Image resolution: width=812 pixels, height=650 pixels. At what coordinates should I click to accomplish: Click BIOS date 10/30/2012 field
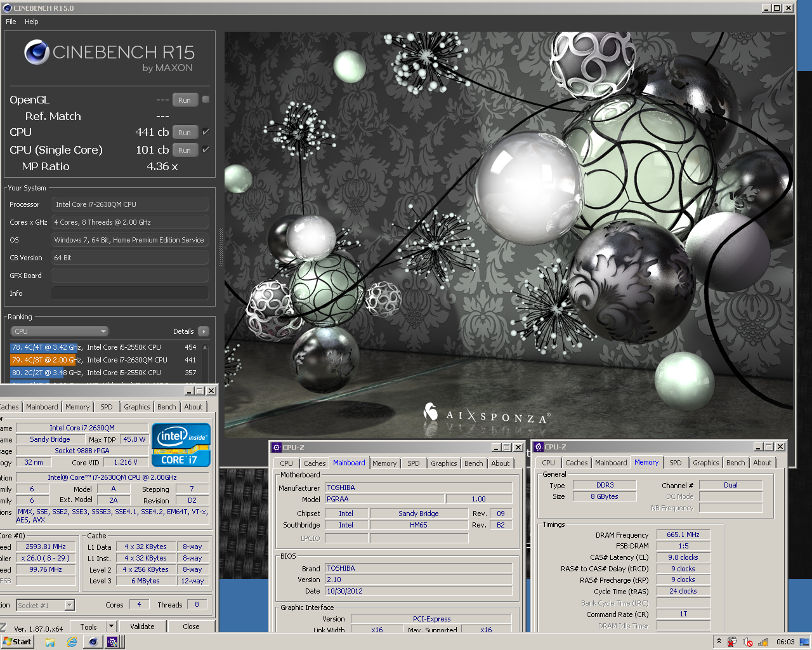click(418, 591)
